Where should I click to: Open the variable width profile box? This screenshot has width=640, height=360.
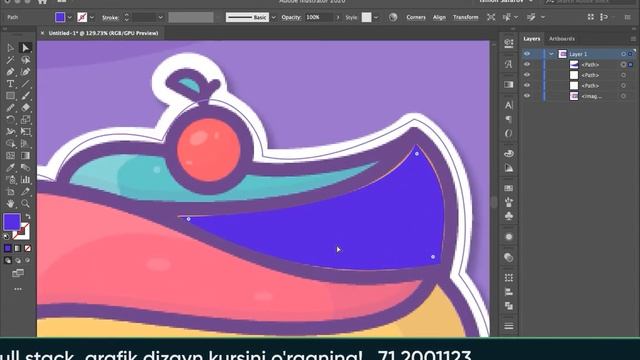191,17
